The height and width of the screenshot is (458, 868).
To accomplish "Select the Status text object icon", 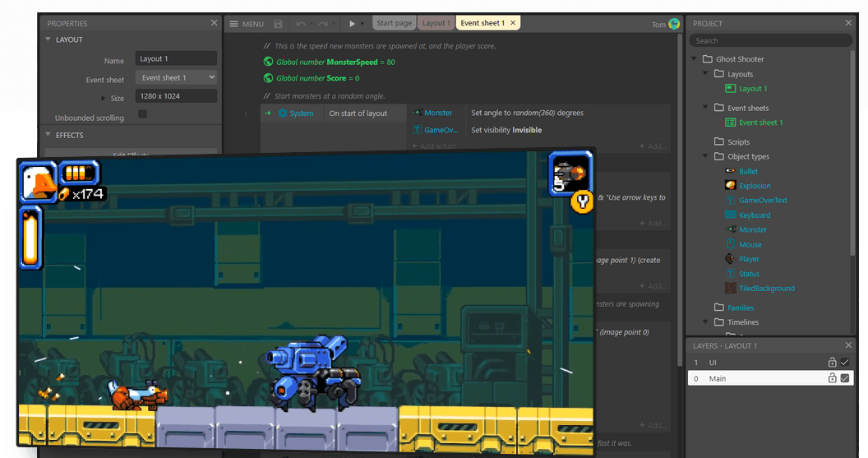I will click(730, 274).
